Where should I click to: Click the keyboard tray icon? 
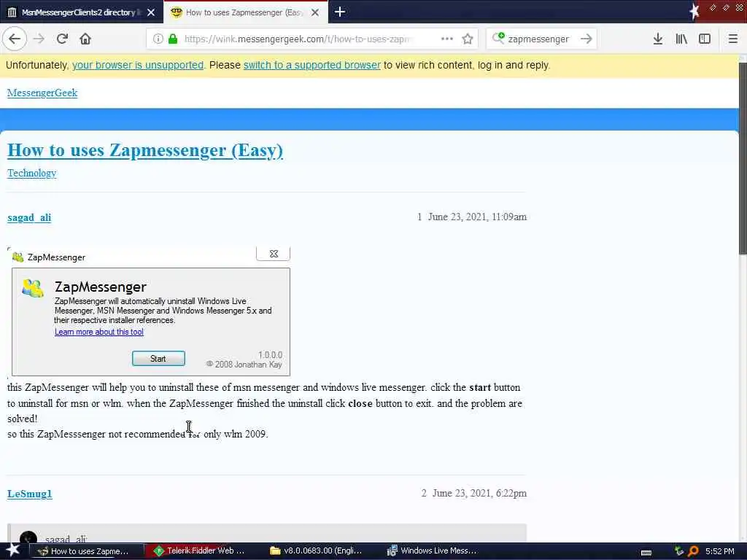(x=646, y=552)
